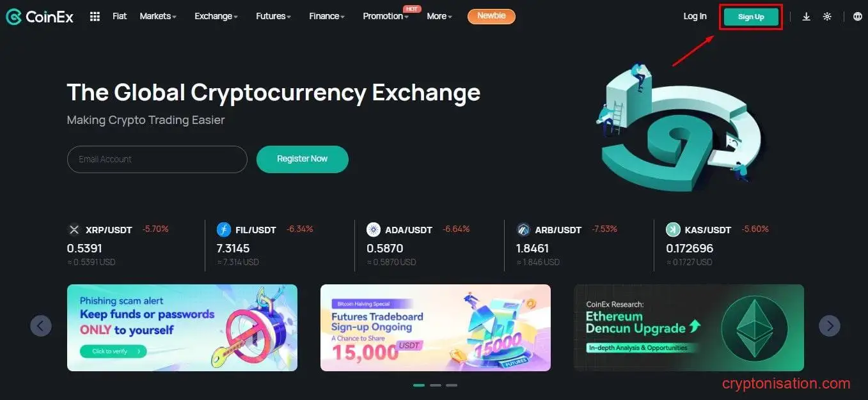The image size is (868, 400).
Task: Click the Email Account input field
Action: [157, 159]
